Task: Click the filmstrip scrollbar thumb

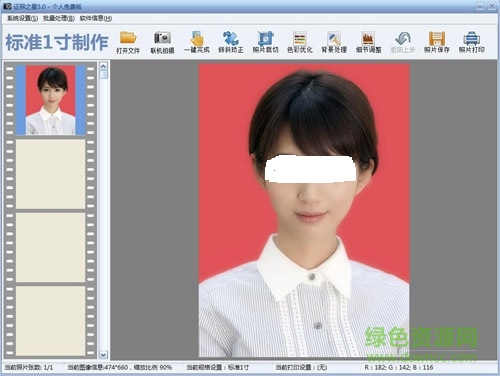Action: [103, 74]
